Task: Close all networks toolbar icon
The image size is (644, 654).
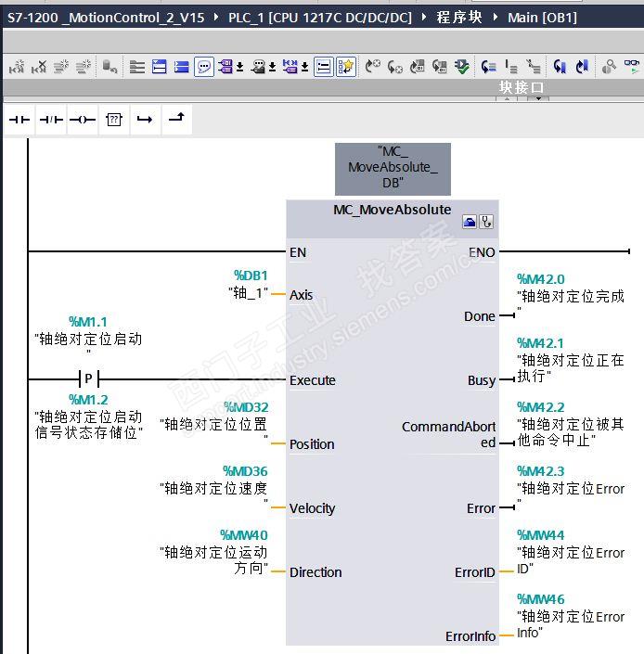Action: coord(182,67)
